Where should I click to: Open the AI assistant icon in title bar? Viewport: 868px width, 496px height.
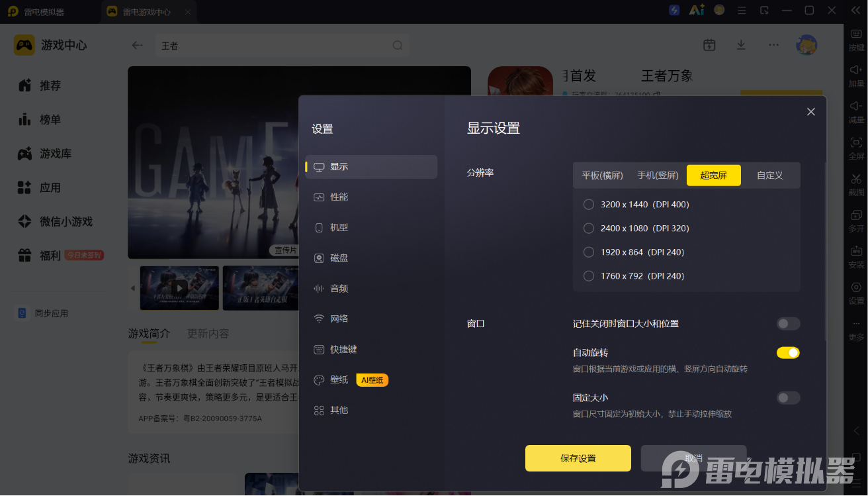coord(697,10)
